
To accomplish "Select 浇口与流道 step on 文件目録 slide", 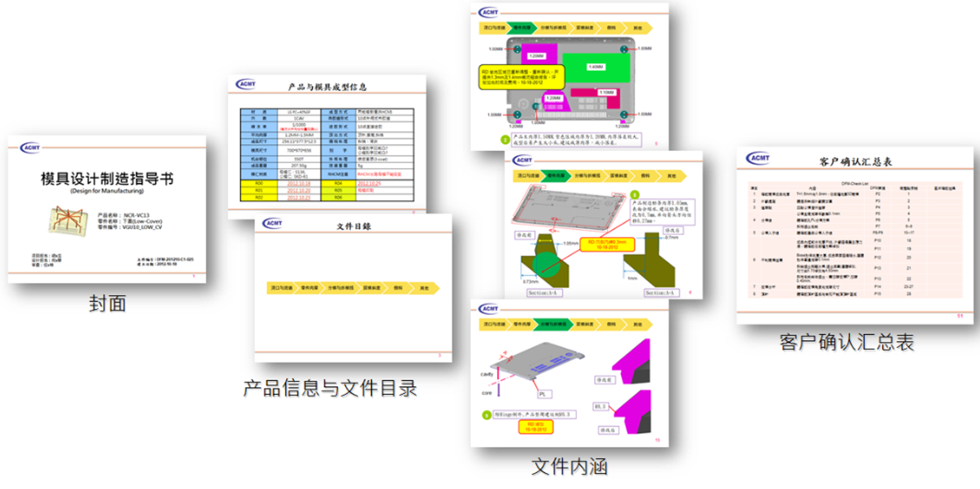I will point(281,288).
